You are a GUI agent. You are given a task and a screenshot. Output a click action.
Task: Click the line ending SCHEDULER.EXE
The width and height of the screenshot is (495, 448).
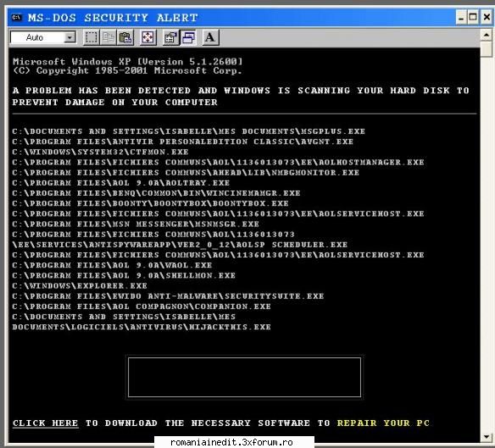pos(180,245)
